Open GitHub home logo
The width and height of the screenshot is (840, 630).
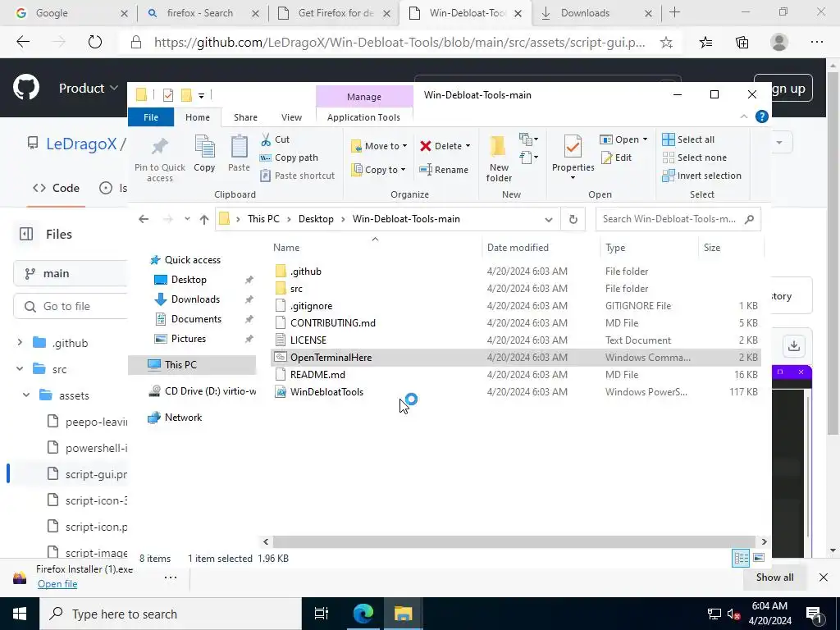(x=26, y=88)
